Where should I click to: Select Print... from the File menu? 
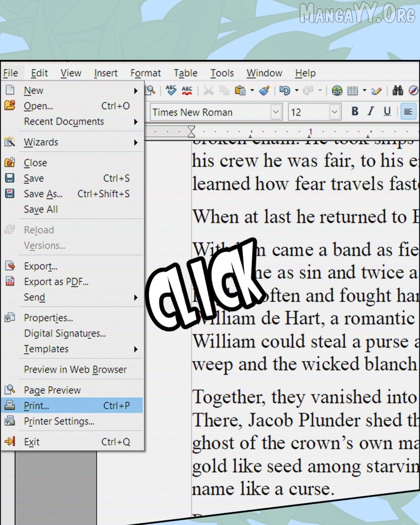[x=37, y=406]
